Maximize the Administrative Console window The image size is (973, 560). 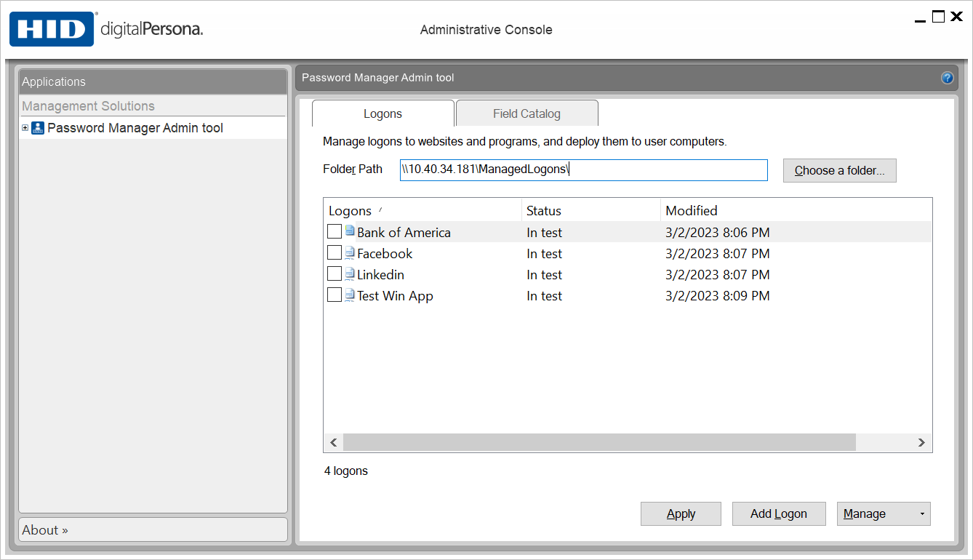(938, 17)
